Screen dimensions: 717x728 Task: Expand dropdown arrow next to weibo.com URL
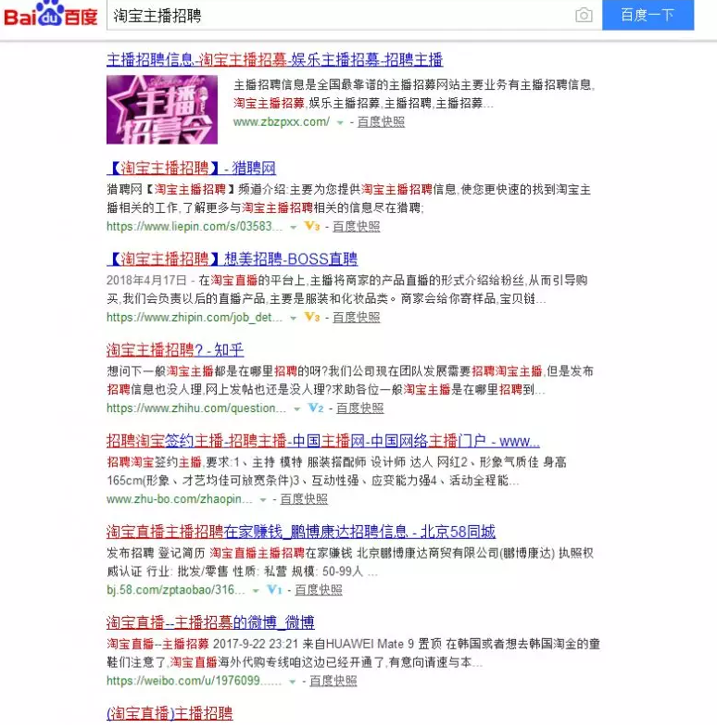point(292,683)
